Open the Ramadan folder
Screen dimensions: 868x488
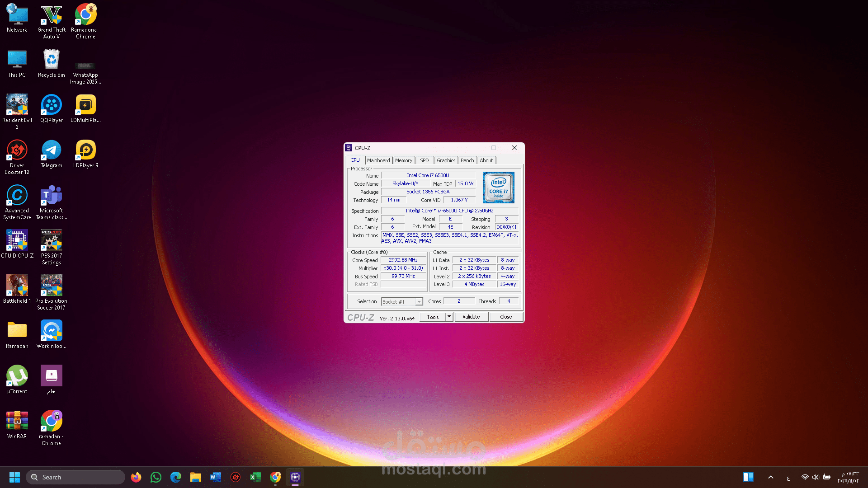pyautogui.click(x=17, y=334)
